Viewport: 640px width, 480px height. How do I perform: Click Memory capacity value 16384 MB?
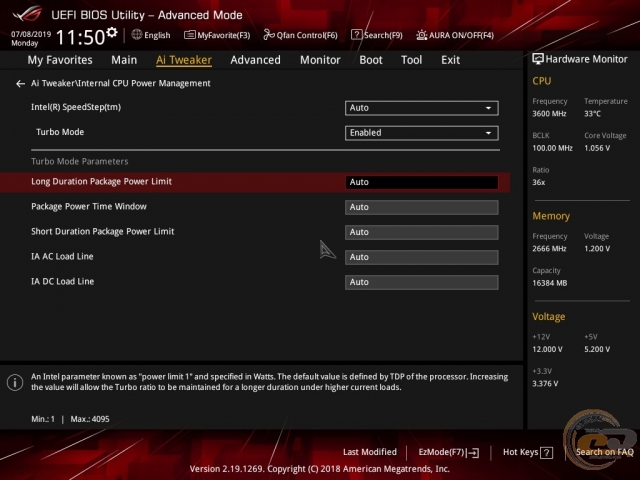(x=550, y=283)
